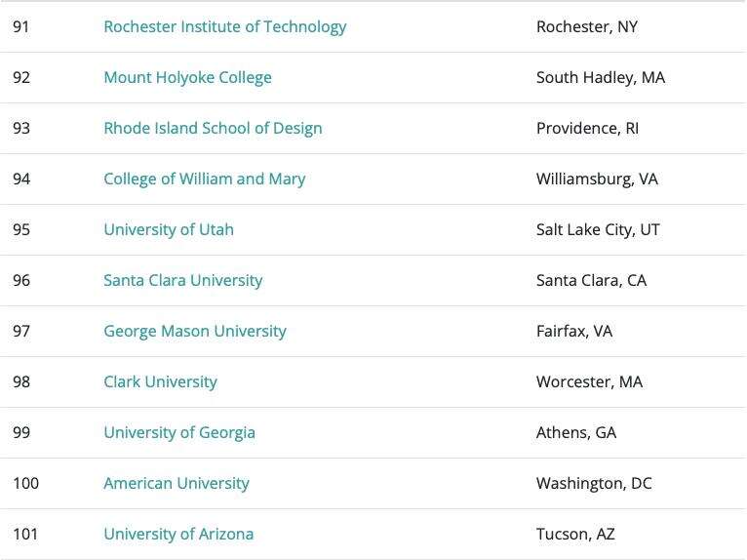The image size is (747, 560).
Task: Open Rhode Island School of Design link
Action: coord(213,129)
